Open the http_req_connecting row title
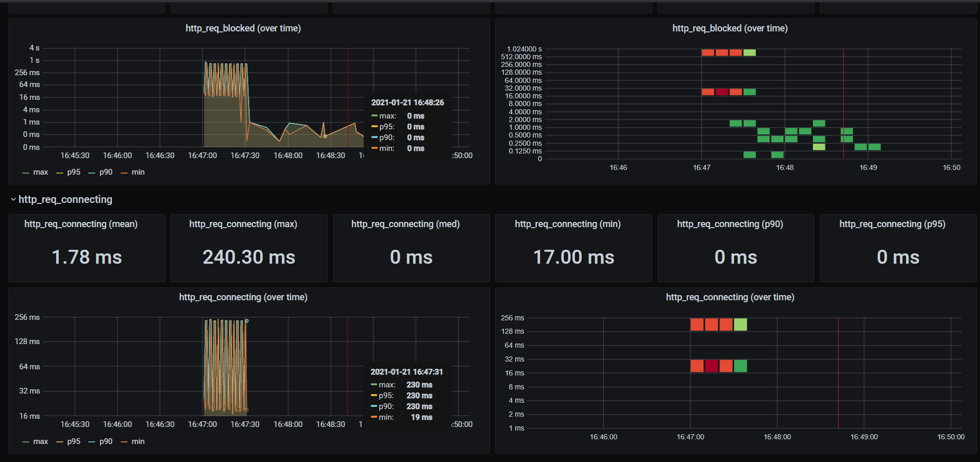Screen dimensions: 980x462 (x=65, y=199)
